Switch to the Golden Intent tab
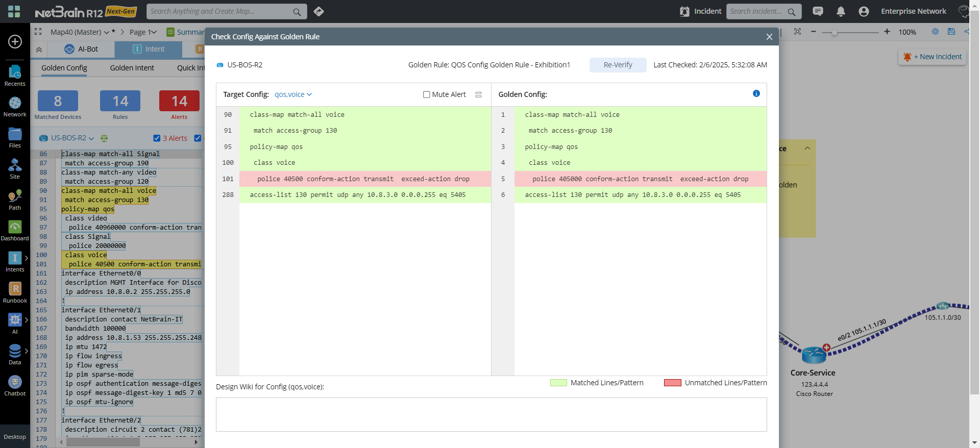Viewport: 980px width, 448px height. click(132, 68)
